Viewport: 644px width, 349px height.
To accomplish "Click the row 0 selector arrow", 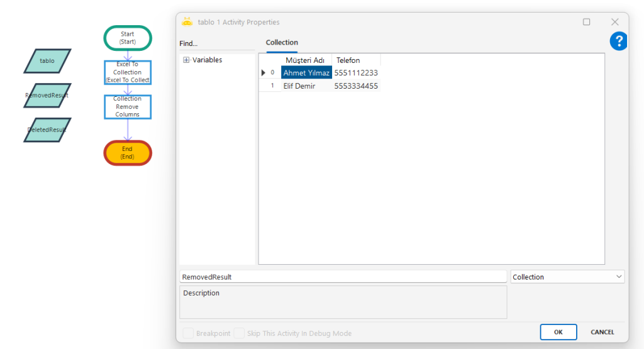I will pos(264,73).
